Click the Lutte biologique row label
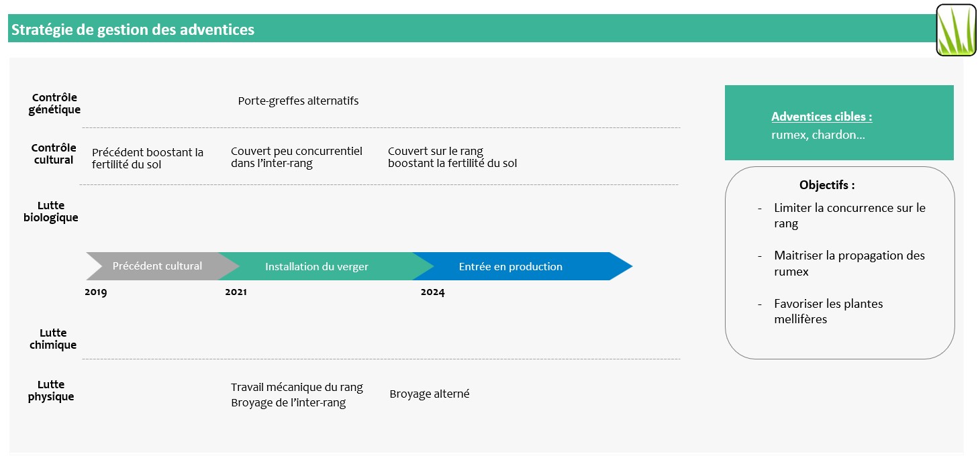 click(x=51, y=211)
